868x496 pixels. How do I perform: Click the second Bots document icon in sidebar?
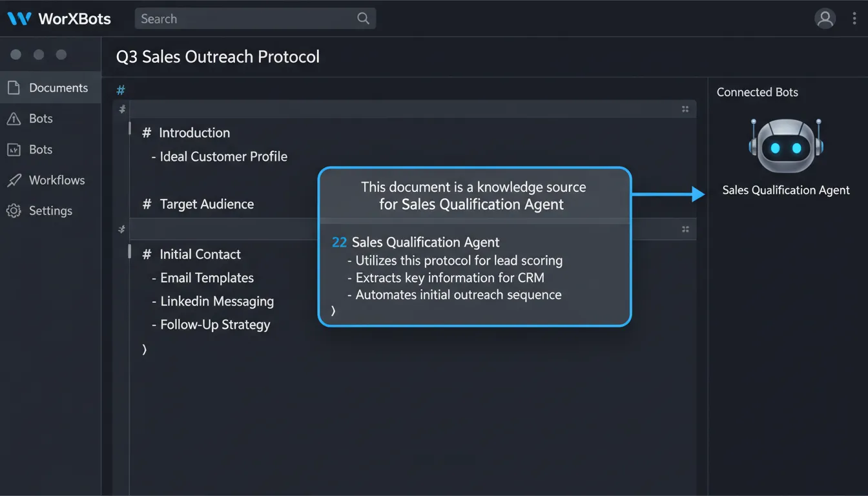click(15, 149)
